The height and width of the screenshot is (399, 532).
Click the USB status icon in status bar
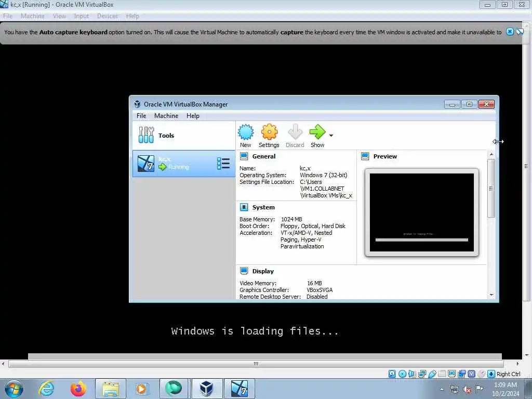(432, 374)
